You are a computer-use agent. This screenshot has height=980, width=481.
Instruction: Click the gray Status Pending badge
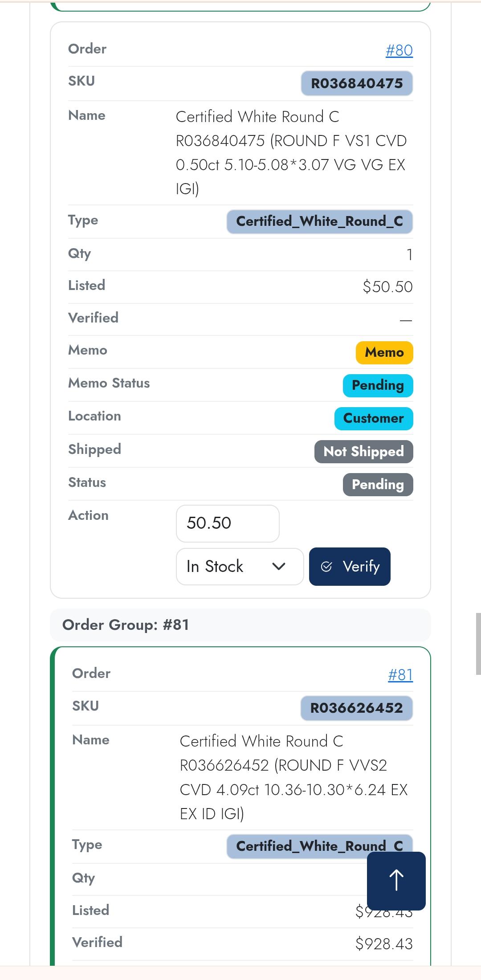tap(378, 485)
